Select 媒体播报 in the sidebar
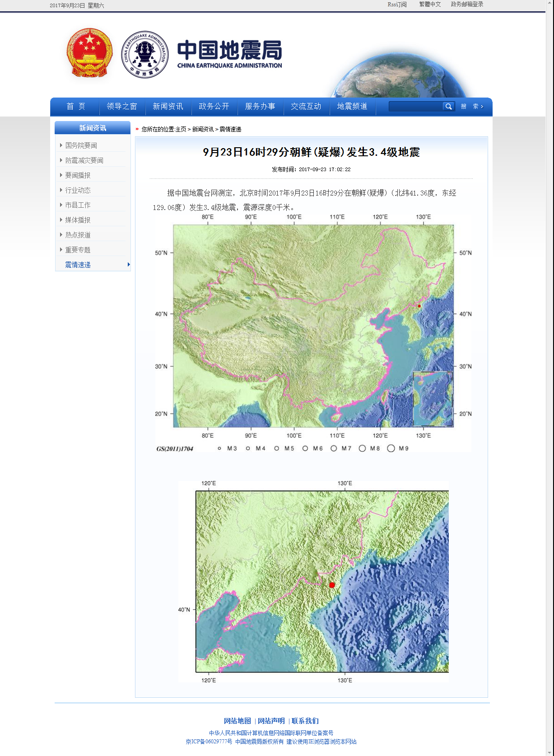Viewport: 554px width, 756px height. coord(78,220)
